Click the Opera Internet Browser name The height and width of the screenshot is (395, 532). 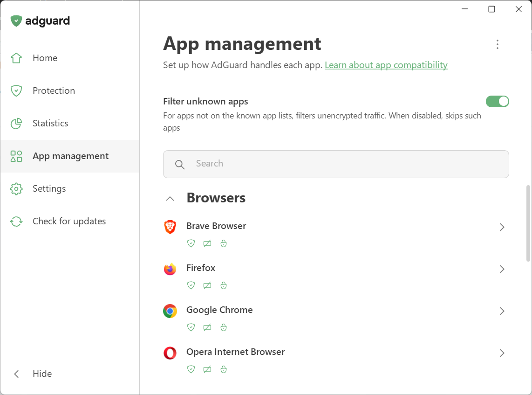[235, 352]
